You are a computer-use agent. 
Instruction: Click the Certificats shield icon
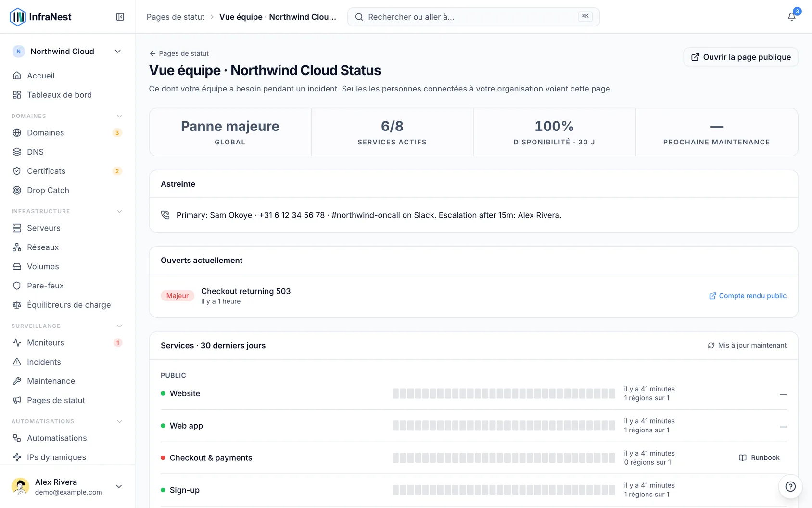[x=17, y=171]
